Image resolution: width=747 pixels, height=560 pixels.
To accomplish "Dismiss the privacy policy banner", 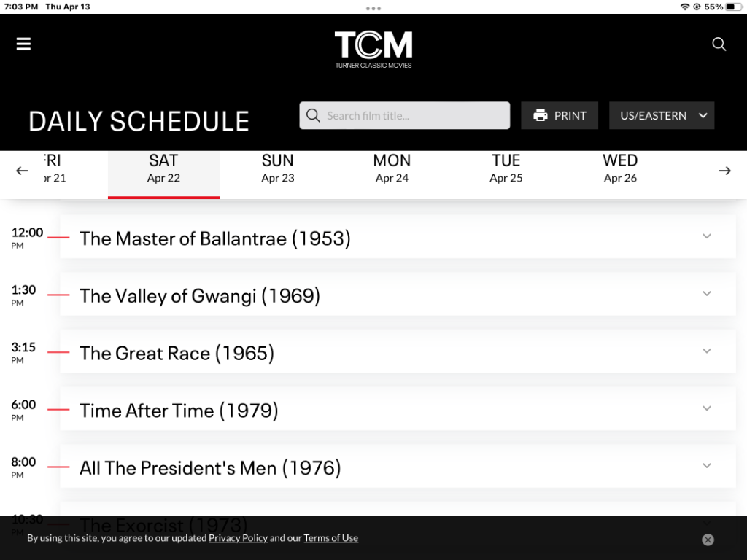I will point(708,540).
